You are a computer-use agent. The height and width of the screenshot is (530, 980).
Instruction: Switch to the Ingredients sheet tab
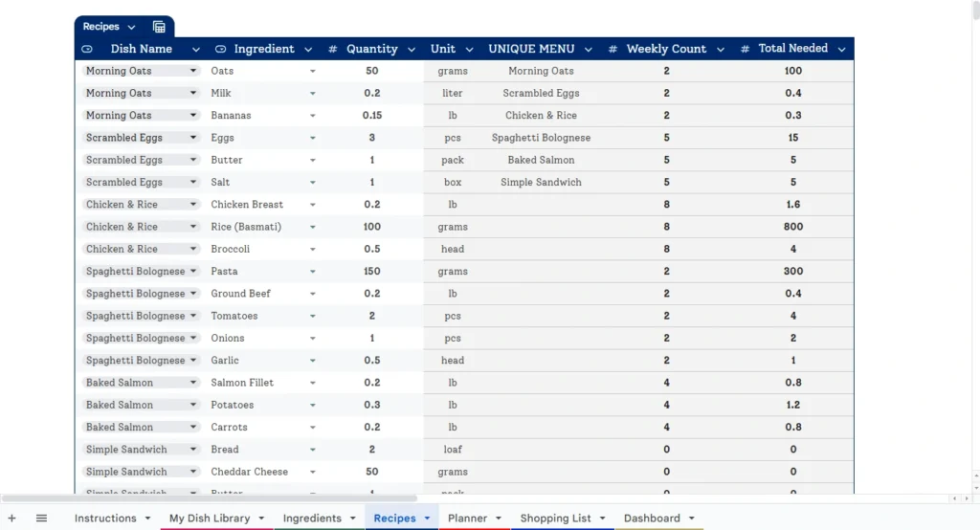312,519
